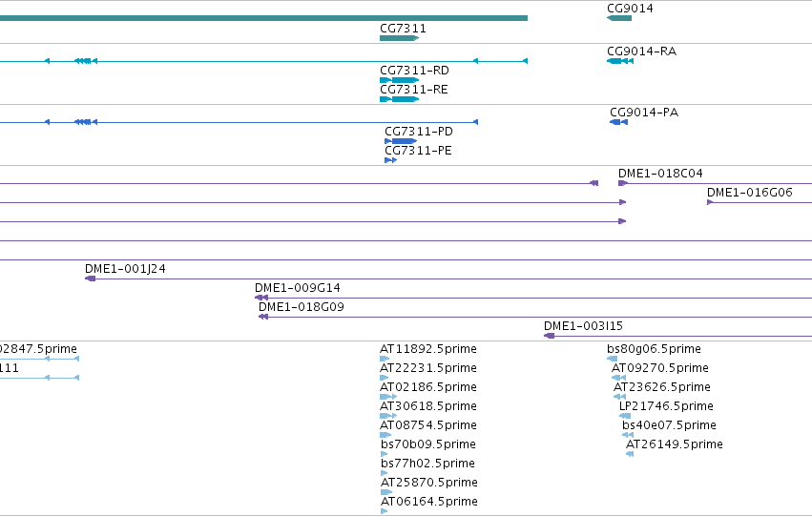Open the CG9014-RA transcript label

pos(641,52)
